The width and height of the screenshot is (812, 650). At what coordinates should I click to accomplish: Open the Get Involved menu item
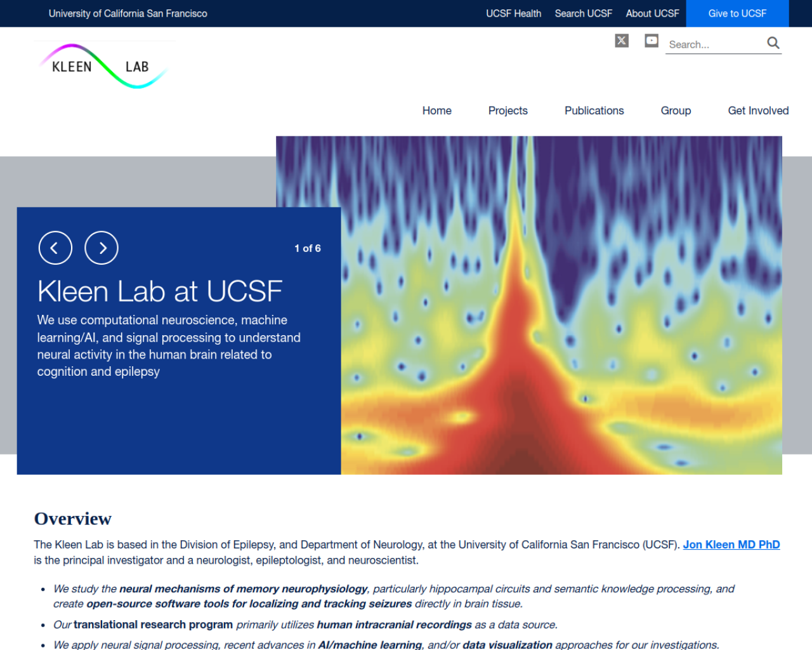[758, 110]
